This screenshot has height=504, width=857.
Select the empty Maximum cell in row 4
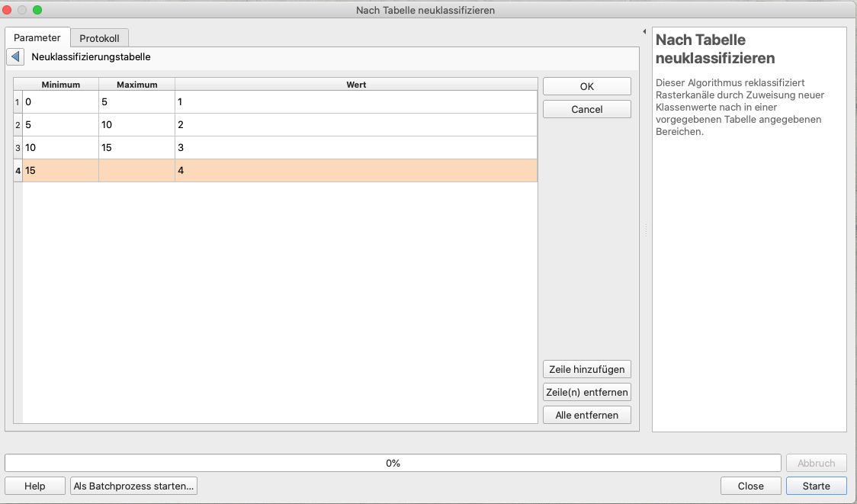coord(136,171)
